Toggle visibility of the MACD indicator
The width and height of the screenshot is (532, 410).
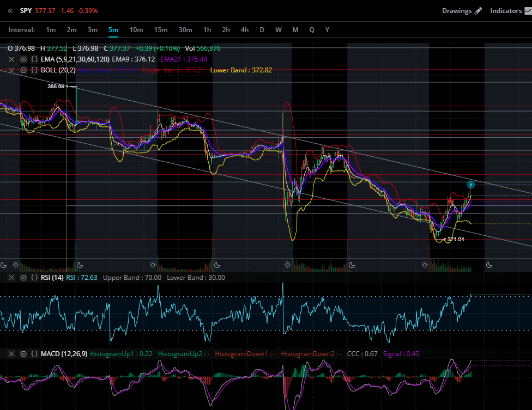23,354
